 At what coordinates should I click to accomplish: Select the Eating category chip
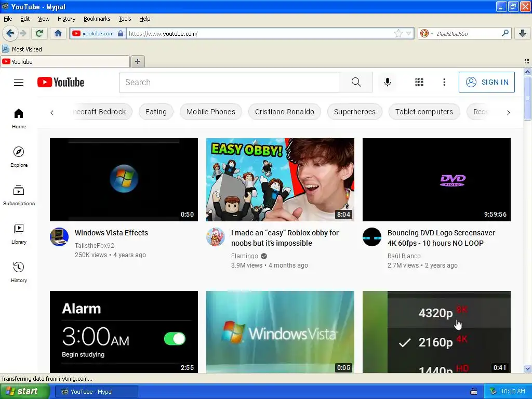156,112
